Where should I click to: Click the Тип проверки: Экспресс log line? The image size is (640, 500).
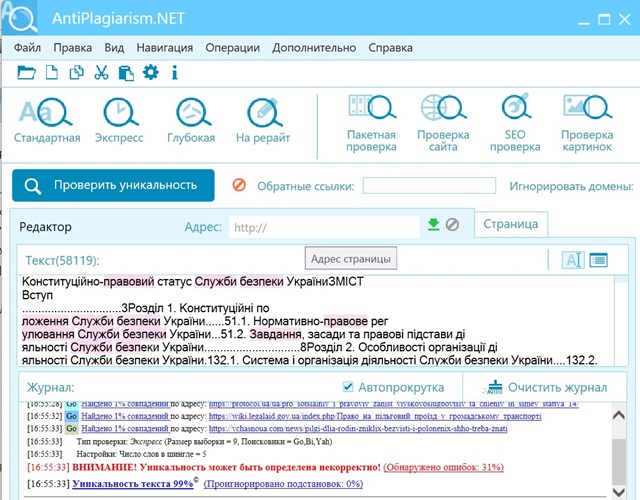coord(204,442)
